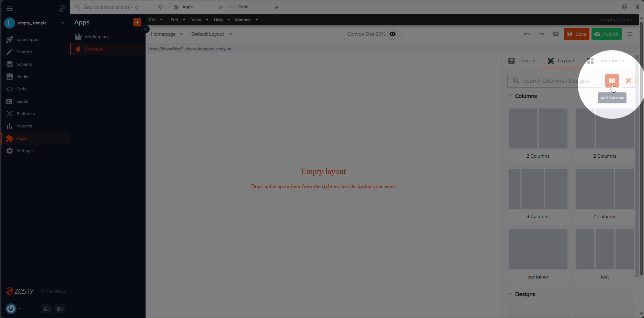Click the Search Columns / Designs field
The height and width of the screenshot is (318, 644).
click(x=555, y=81)
